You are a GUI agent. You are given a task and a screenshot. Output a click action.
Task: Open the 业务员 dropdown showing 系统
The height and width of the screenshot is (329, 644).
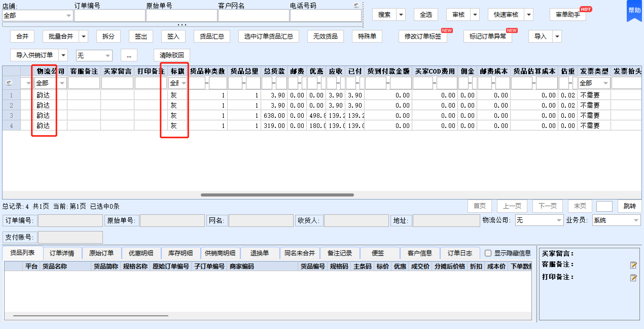click(636, 220)
